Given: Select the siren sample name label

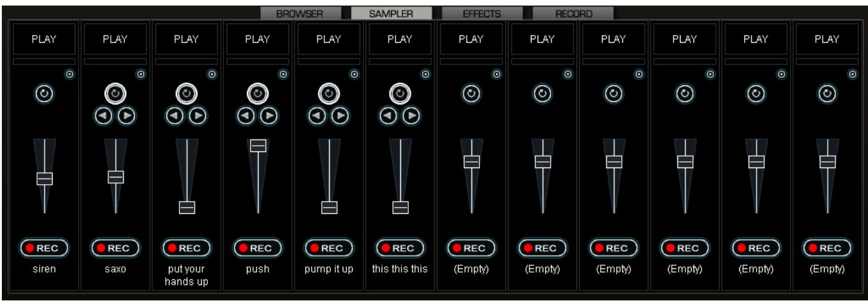Looking at the screenshot, I should pos(44,269).
